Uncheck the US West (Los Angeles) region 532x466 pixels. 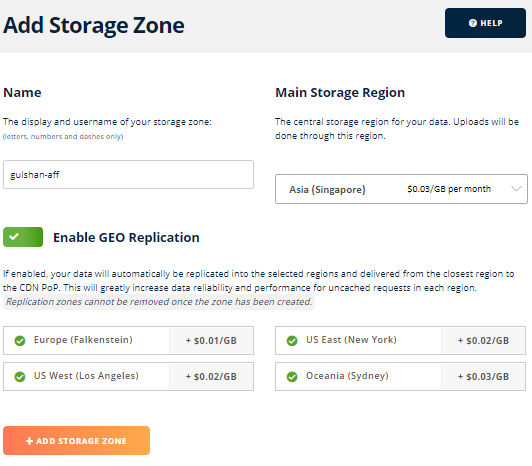coord(128,376)
